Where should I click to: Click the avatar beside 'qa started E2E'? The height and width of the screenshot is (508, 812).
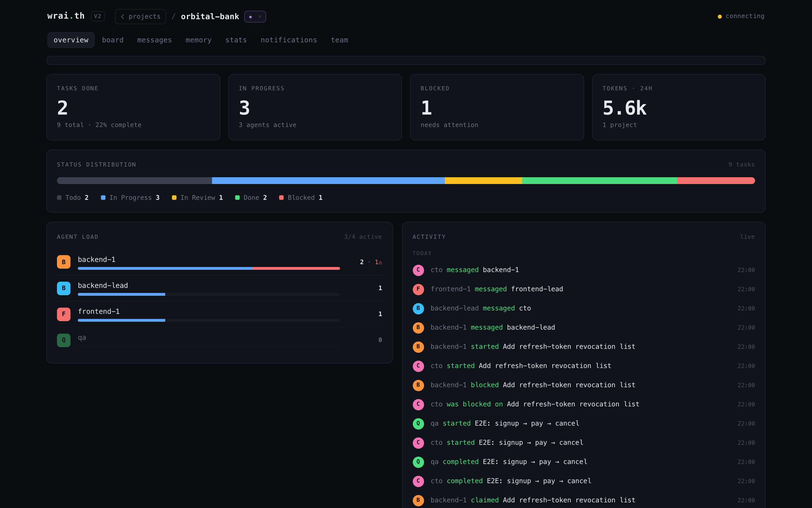coord(418,423)
